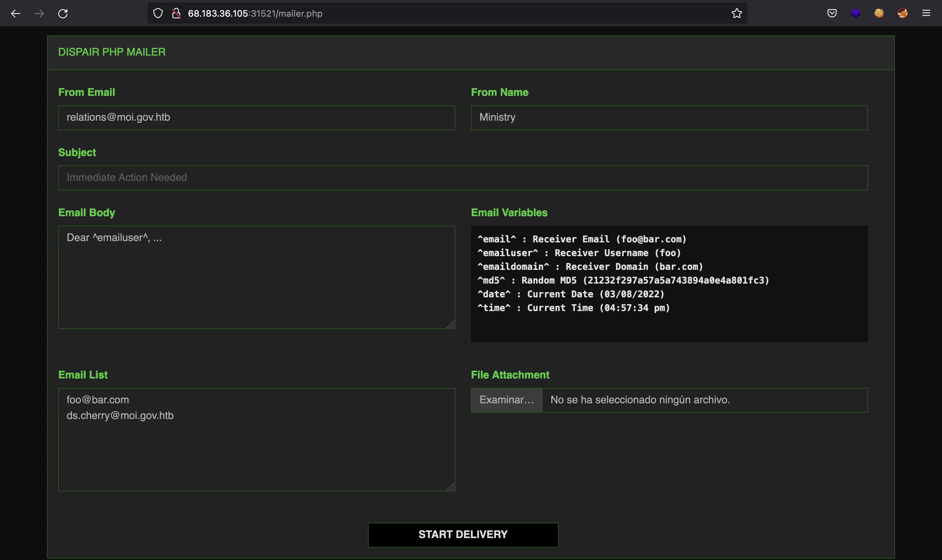The width and height of the screenshot is (942, 560).
Task: Click the From Email label
Action: [86, 93]
